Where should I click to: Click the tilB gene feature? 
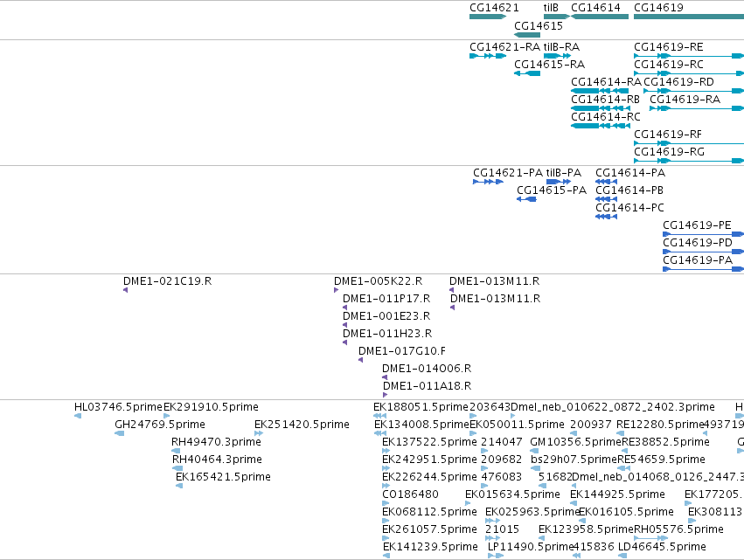557,17
